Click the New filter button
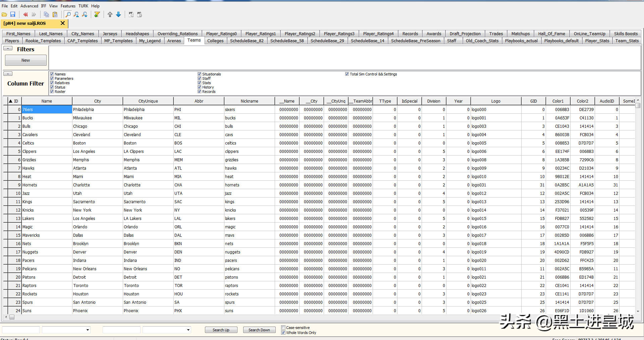Screen dimensions: 644x340 pos(26,60)
